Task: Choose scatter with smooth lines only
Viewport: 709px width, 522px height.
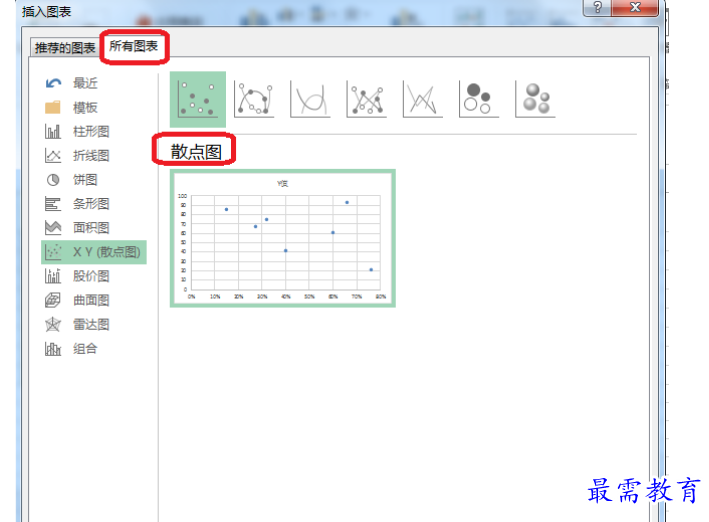Action: [310, 99]
